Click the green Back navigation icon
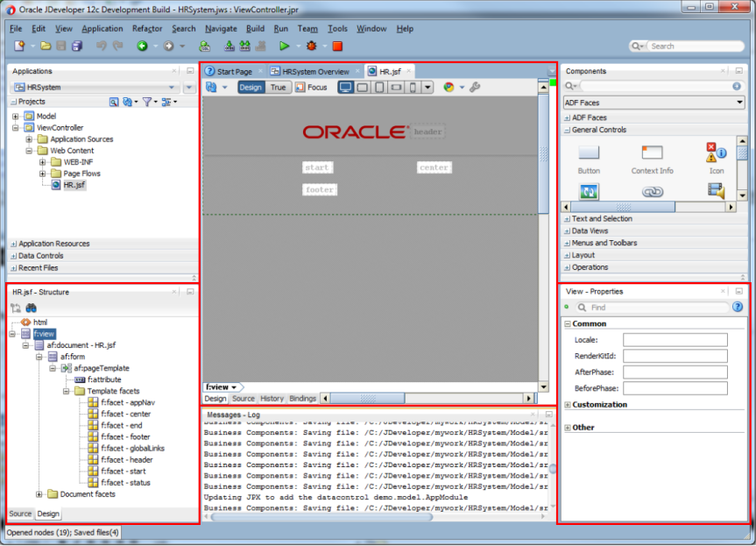This screenshot has width=756, height=546. [142, 46]
